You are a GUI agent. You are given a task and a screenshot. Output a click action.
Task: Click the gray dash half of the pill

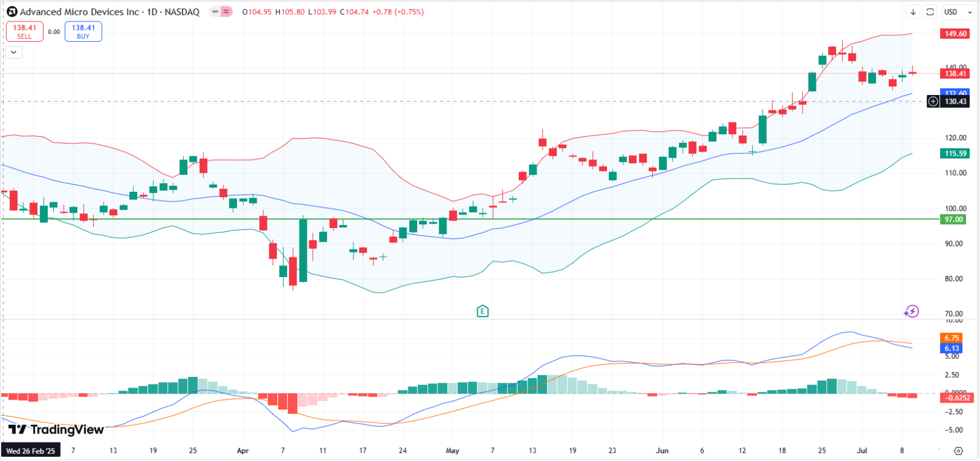(215, 12)
